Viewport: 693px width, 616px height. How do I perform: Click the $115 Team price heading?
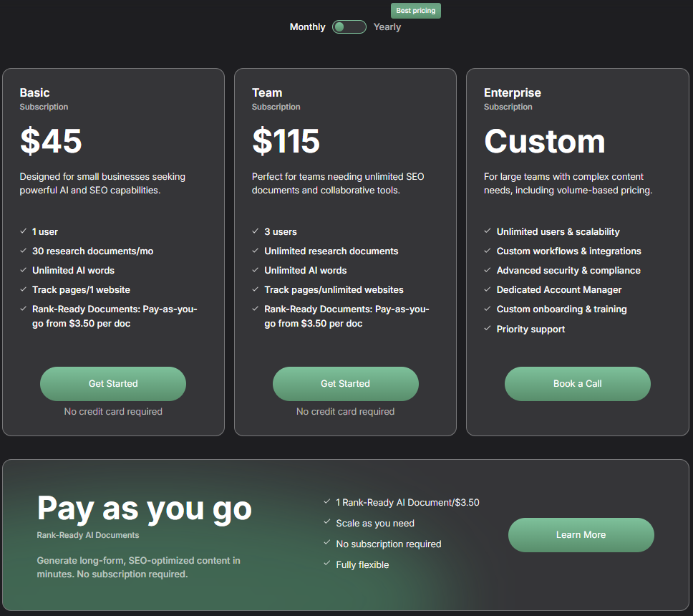pyautogui.click(x=286, y=141)
